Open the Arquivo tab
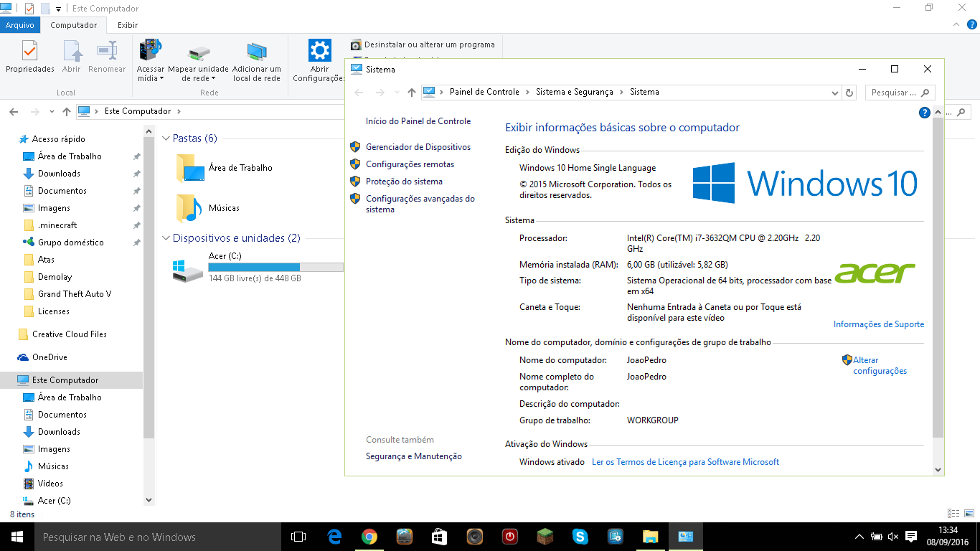 click(20, 25)
